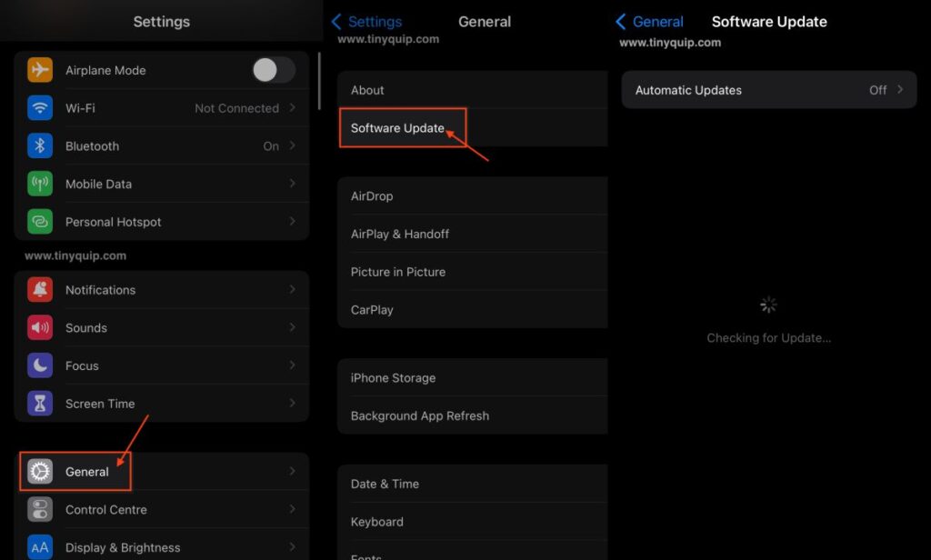Open Bluetooth settings via its icon
This screenshot has width=931, height=560.
[x=40, y=145]
